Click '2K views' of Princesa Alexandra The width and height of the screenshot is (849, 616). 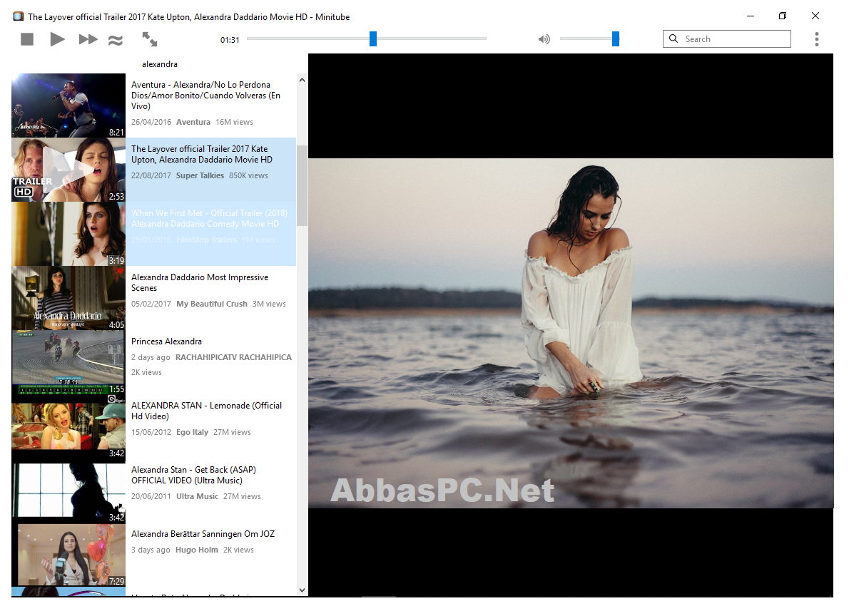147,372
